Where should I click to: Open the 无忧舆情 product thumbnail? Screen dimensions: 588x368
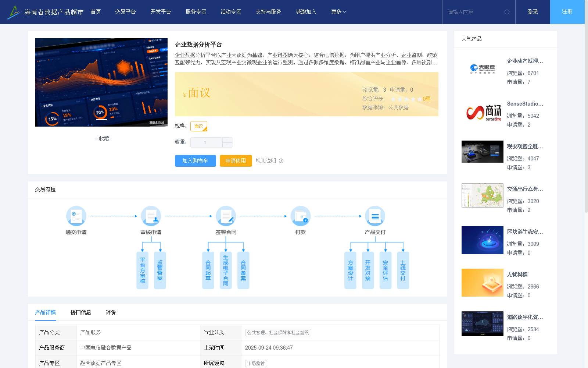[x=483, y=283]
